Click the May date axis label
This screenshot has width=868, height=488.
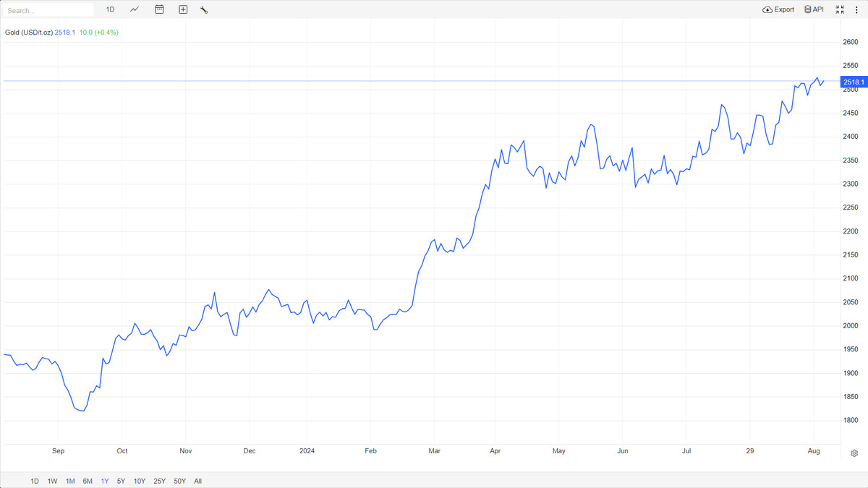click(x=559, y=451)
